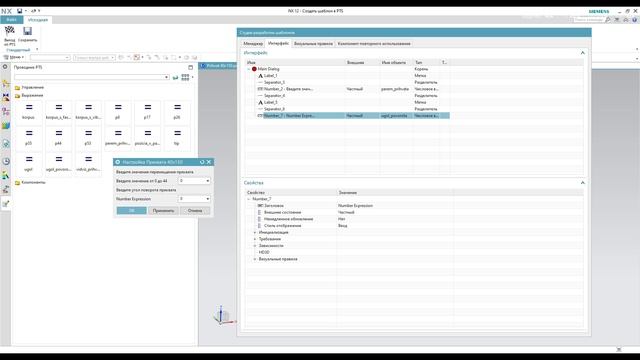Click the Exit PTS checkered-flag icon
This screenshot has width=640, height=360.
[x=9, y=31]
